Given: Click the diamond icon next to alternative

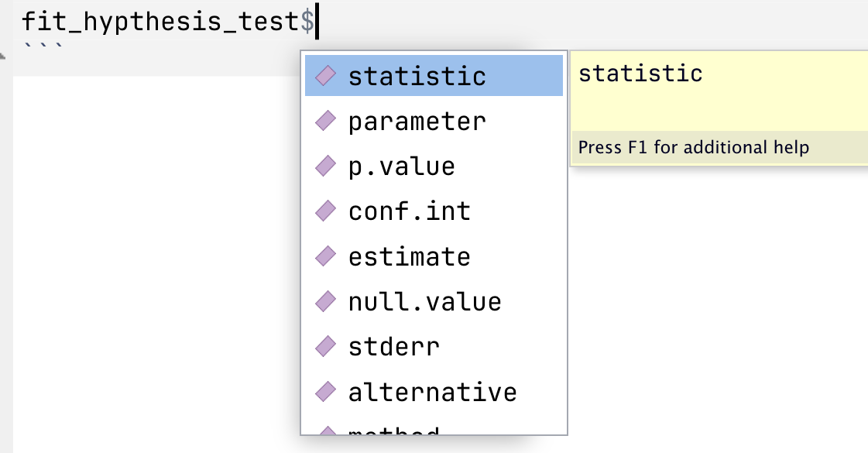Looking at the screenshot, I should pos(326,391).
